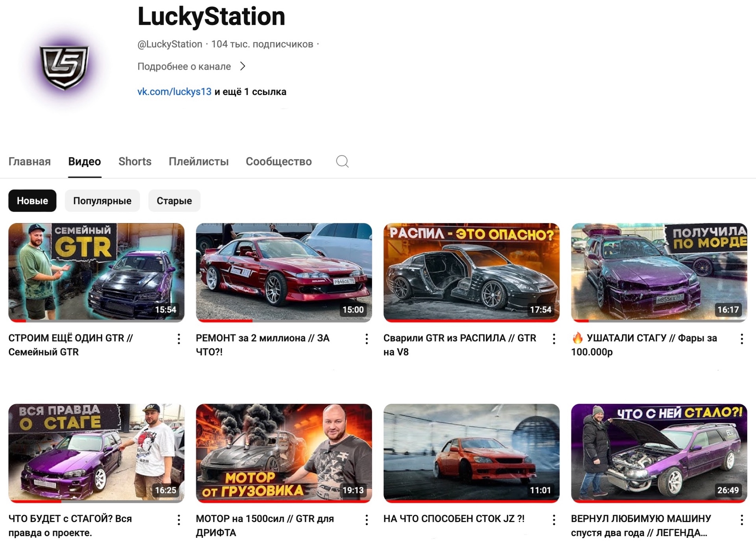Viewport: 756px width, 541px height.
Task: Open title 'ВЕРНУЛ ЛЮБИМУЮ МАШИНУ спустя два года'
Action: [641, 526]
